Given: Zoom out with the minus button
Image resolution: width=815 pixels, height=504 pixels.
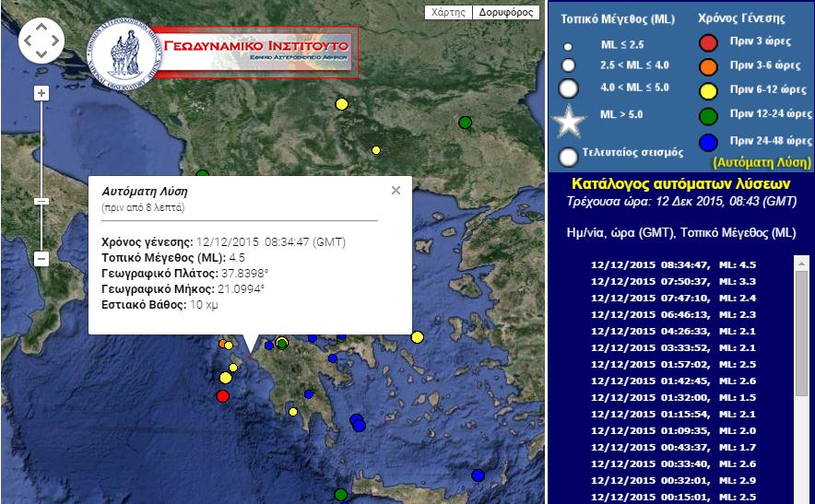Looking at the screenshot, I should click(41, 259).
